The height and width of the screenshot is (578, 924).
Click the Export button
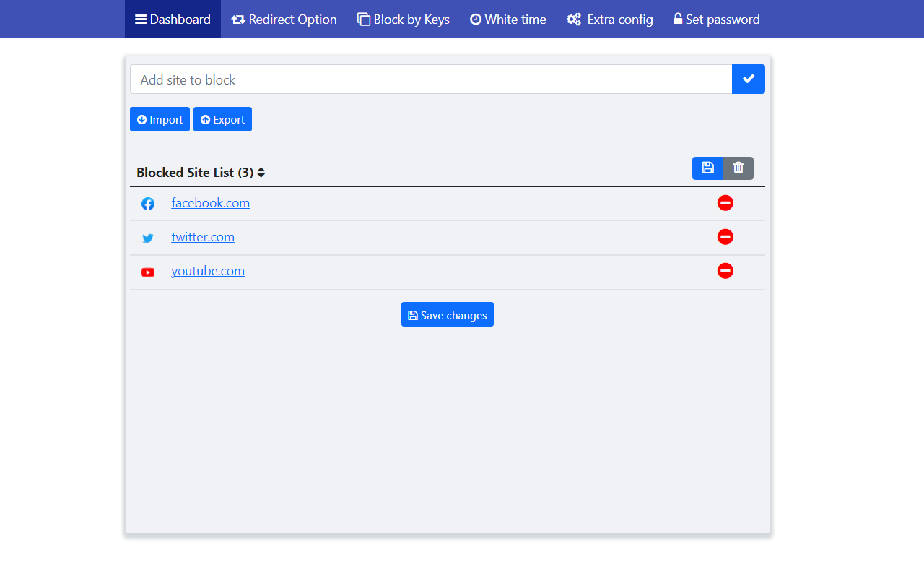click(x=222, y=119)
